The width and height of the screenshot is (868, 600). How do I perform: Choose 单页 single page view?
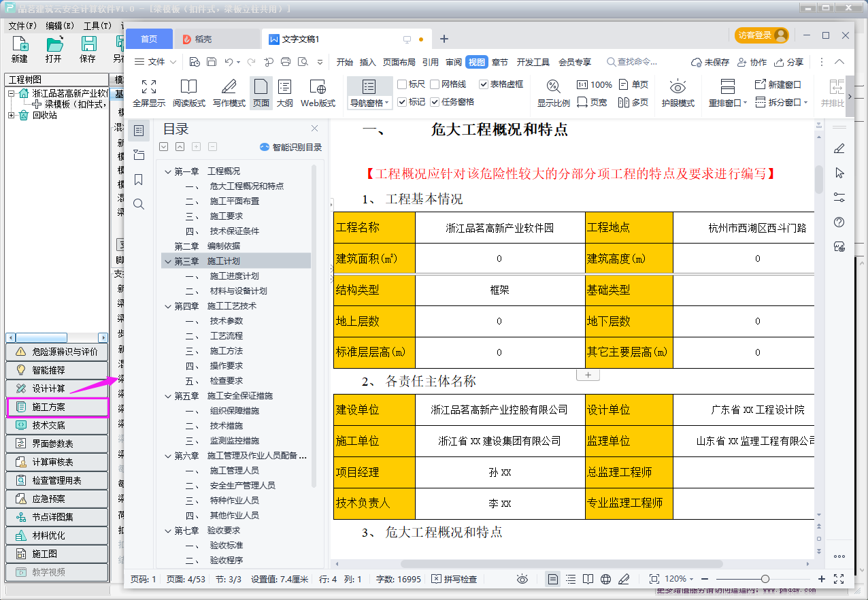pos(633,85)
